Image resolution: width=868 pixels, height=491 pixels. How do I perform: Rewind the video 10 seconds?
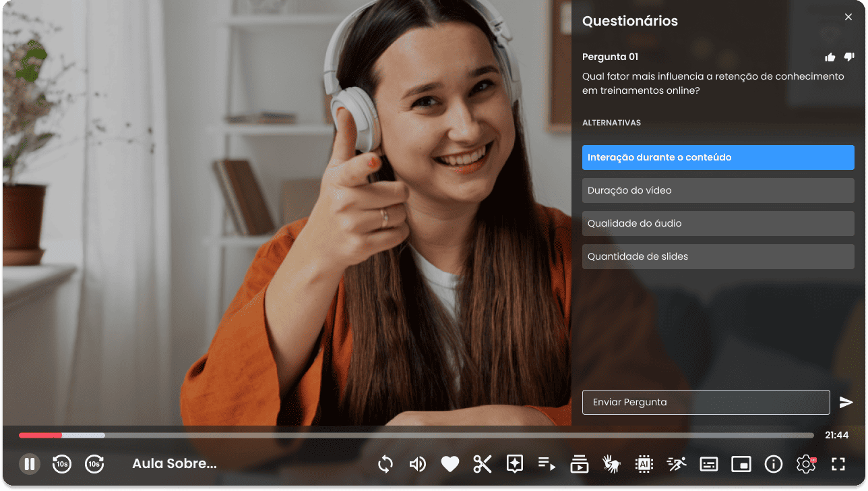pyautogui.click(x=62, y=464)
